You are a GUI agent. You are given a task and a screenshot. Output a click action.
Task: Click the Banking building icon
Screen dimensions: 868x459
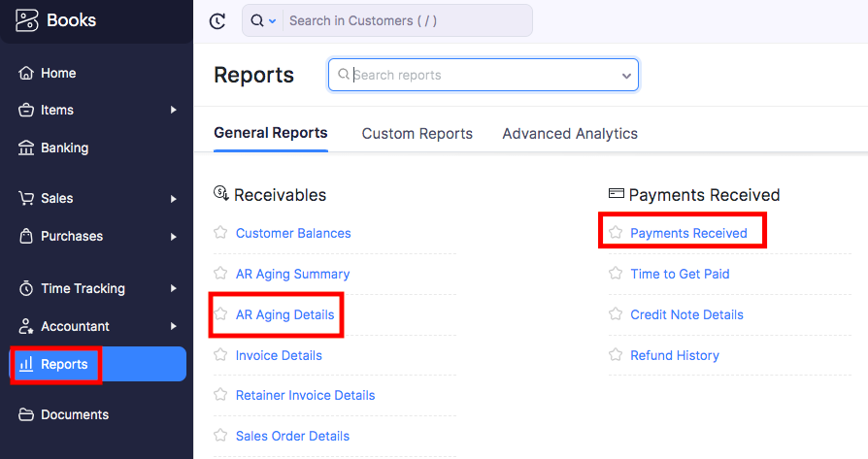pos(26,148)
